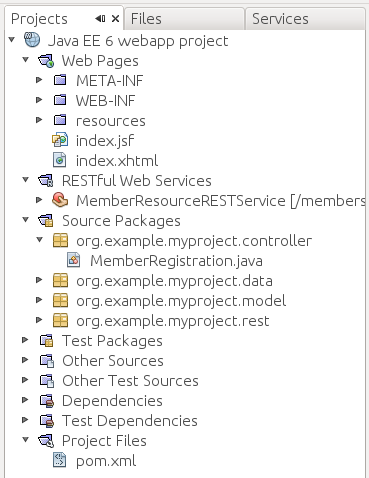
Task: Click the Web Pages folder icon
Action: [46, 61]
